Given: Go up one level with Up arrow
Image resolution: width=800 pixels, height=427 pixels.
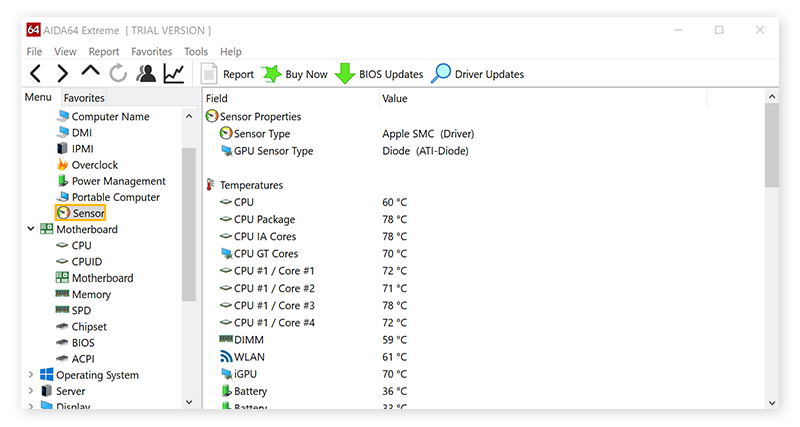Looking at the screenshot, I should [90, 73].
